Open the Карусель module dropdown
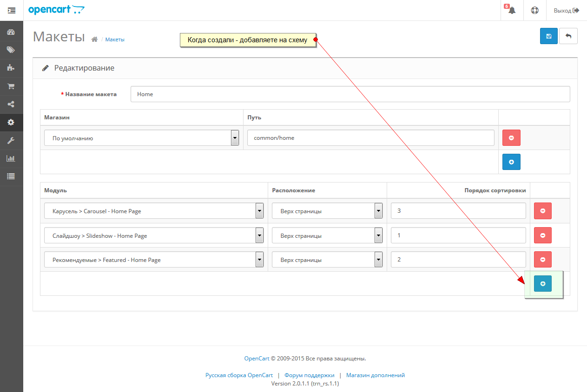Viewport: 587px width, 392px height. (154, 211)
